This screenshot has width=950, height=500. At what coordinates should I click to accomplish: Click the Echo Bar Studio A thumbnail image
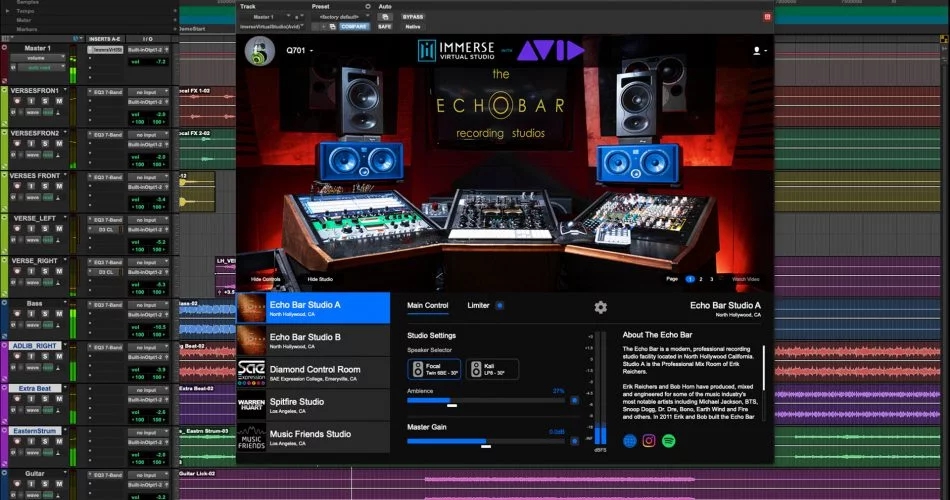[251, 308]
